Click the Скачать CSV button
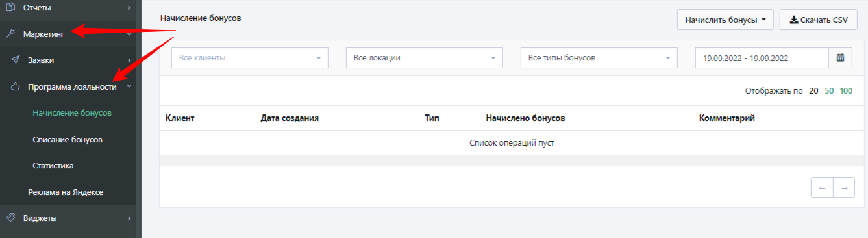Viewport: 868px width, 238px height. (819, 20)
